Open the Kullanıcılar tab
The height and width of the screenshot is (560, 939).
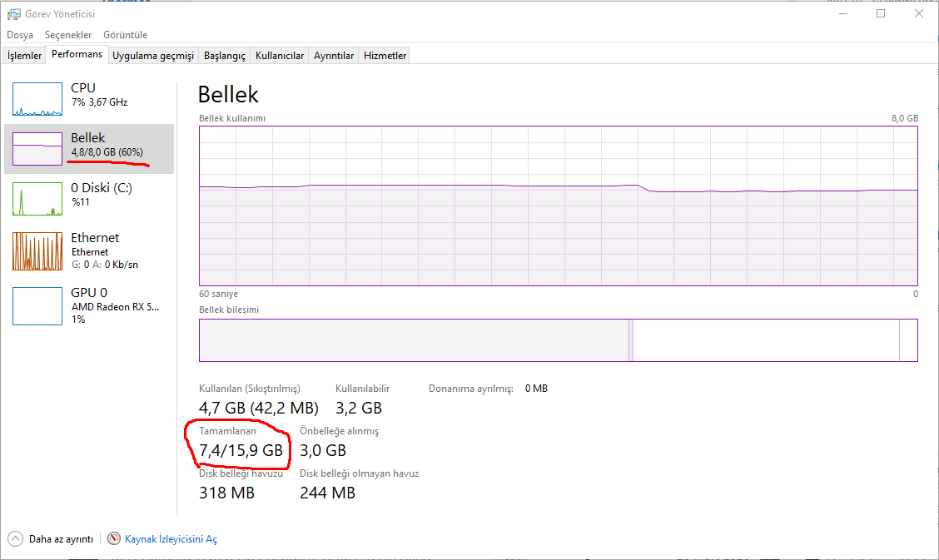tap(280, 56)
